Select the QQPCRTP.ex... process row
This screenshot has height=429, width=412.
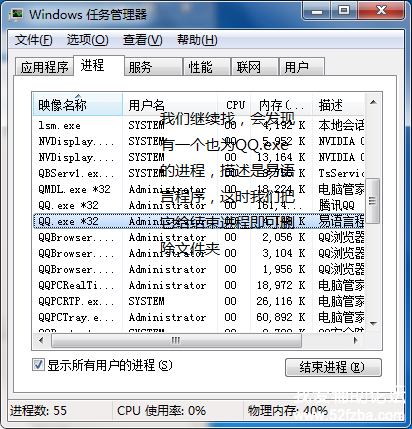[x=199, y=301]
